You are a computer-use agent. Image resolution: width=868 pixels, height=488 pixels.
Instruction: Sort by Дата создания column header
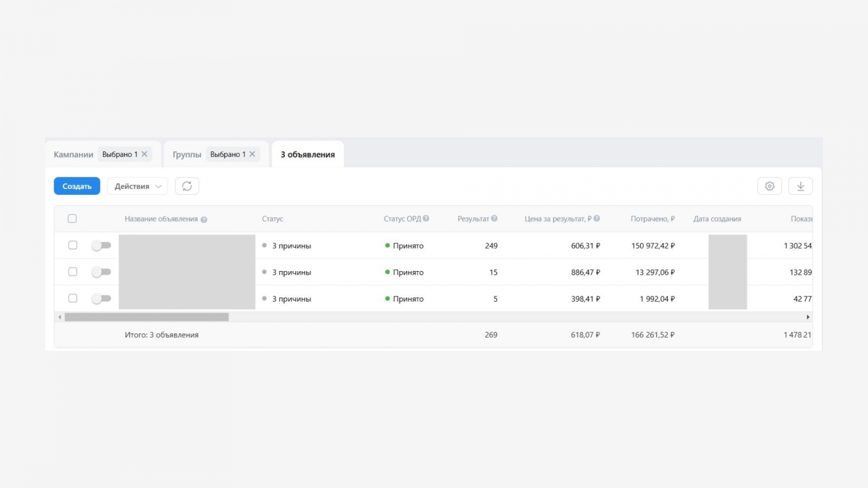point(717,219)
